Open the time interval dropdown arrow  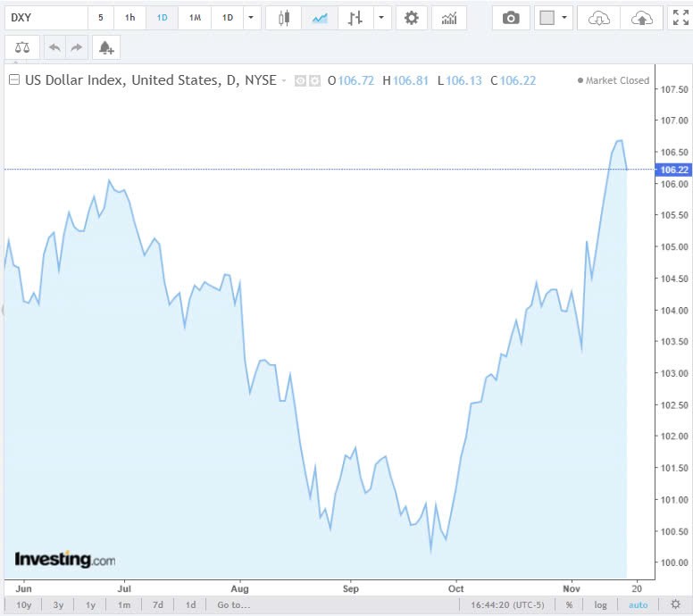[x=251, y=18]
